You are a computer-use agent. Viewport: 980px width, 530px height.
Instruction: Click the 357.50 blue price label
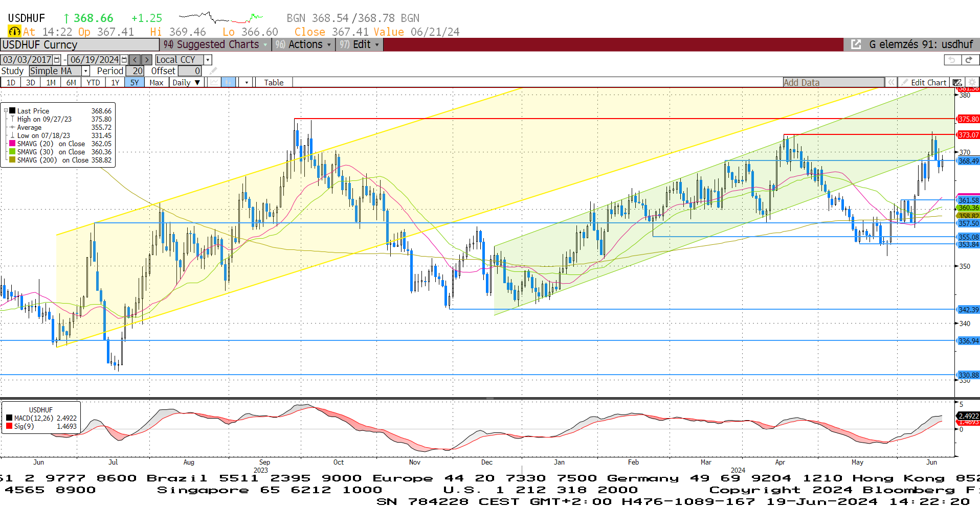tap(968, 224)
